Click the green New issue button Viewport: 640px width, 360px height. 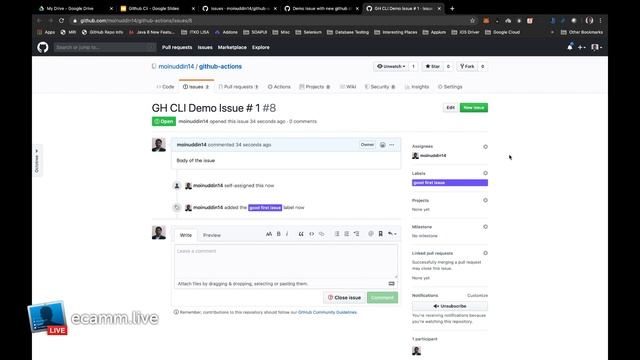[x=473, y=107]
